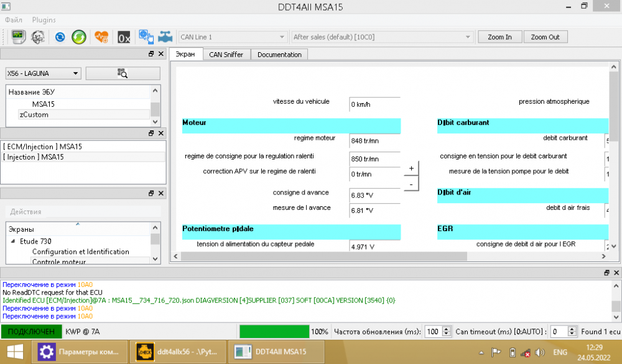Select Configuration et Identification screen
The width and height of the screenshot is (622, 364).
pos(80,252)
